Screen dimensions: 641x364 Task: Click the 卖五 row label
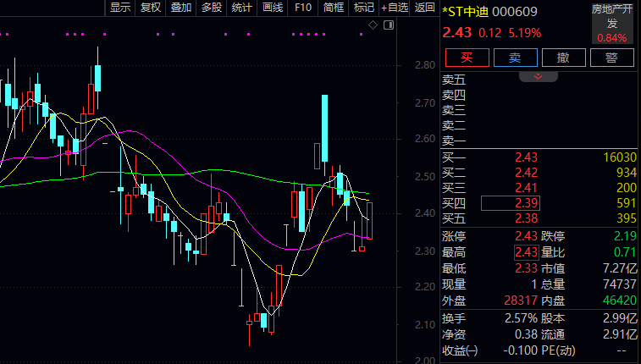pyautogui.click(x=454, y=80)
